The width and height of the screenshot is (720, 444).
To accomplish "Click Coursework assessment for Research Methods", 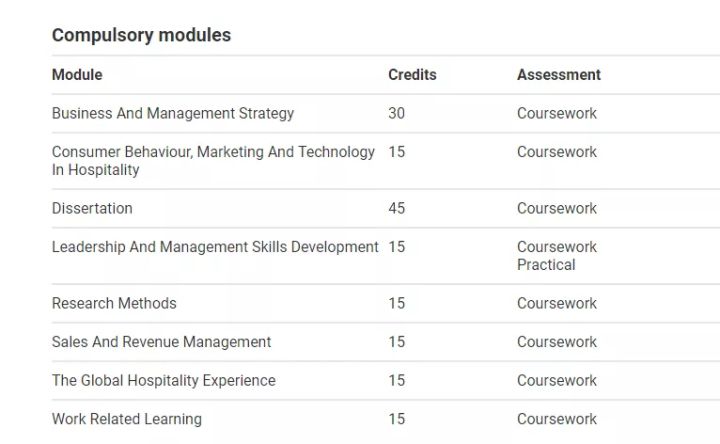I will 556,304.
